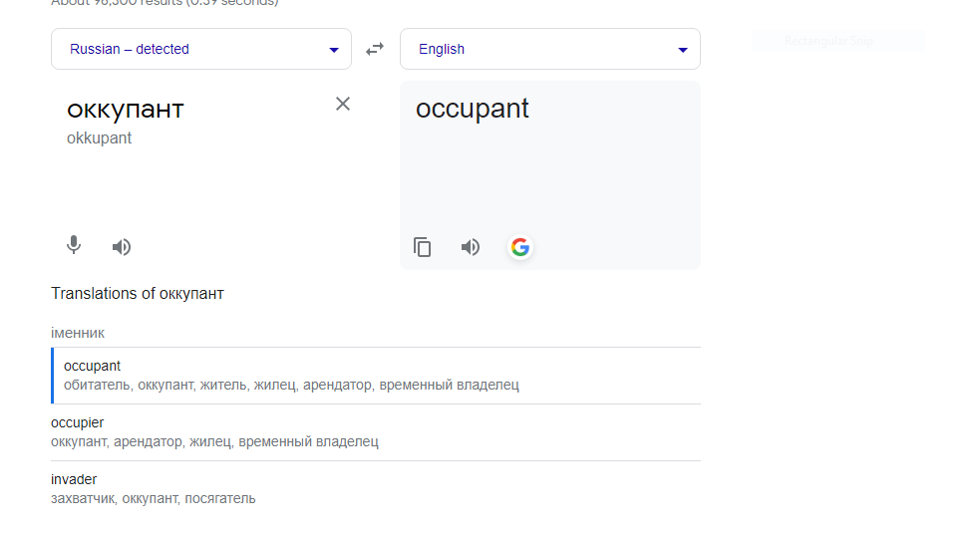Listen to the Russian source text
The width and height of the screenshot is (980, 535).
122,247
